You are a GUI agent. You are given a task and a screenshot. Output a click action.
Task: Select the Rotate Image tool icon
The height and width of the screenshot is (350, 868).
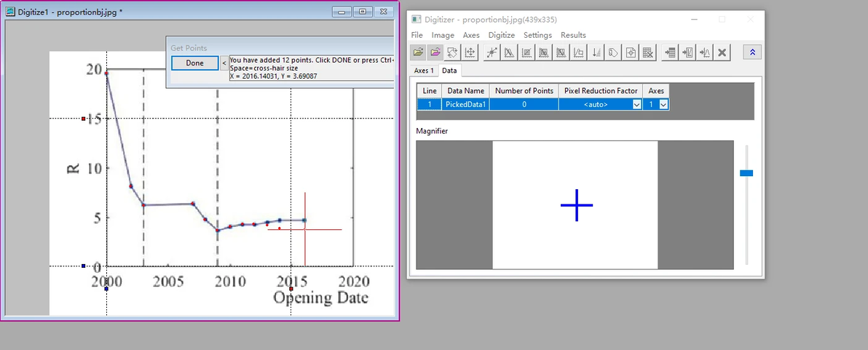(x=453, y=52)
